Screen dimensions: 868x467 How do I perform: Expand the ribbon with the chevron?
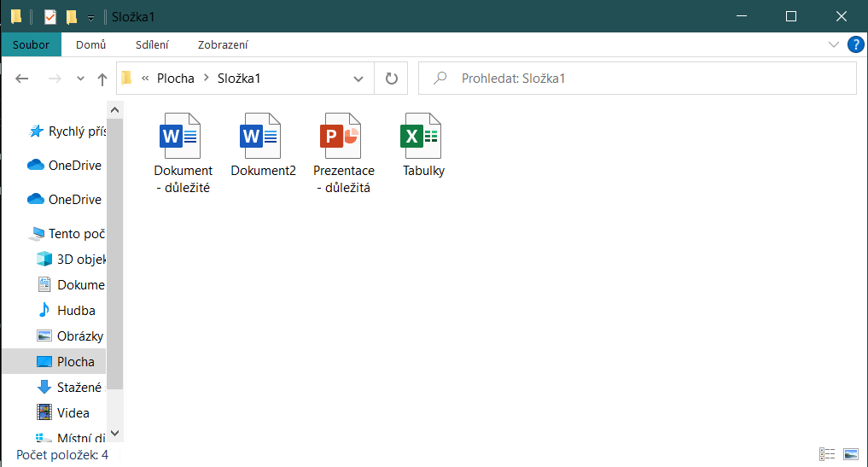pos(833,44)
